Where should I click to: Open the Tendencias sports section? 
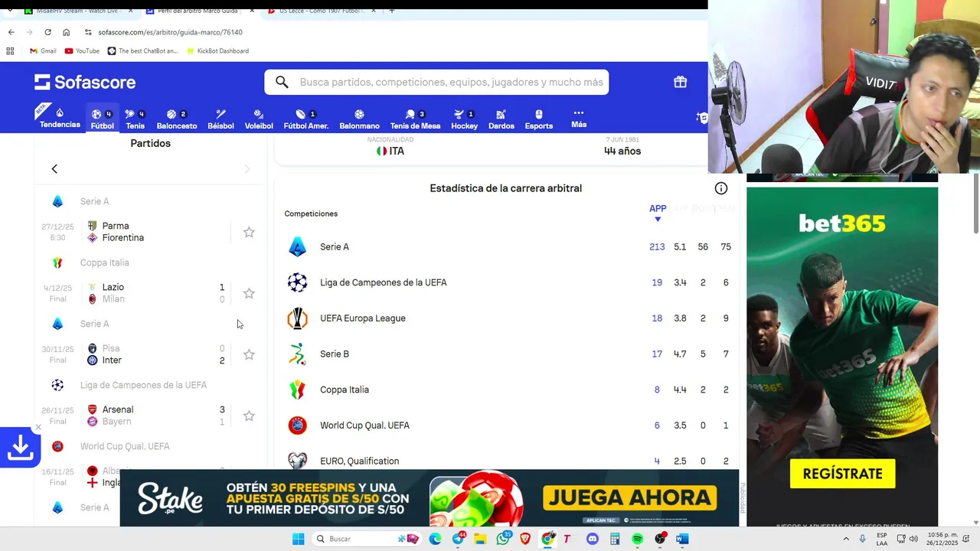(60, 118)
